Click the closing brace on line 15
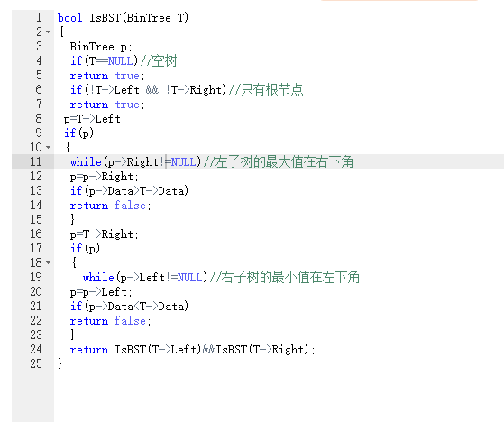 (73, 219)
